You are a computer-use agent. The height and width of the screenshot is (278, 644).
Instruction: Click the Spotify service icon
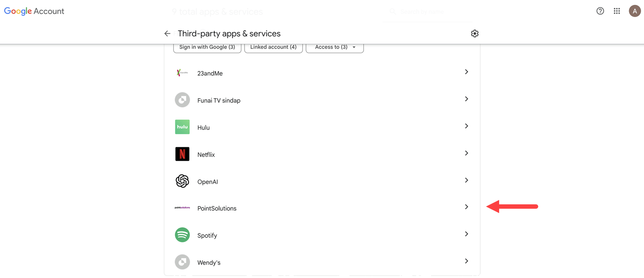tap(182, 235)
